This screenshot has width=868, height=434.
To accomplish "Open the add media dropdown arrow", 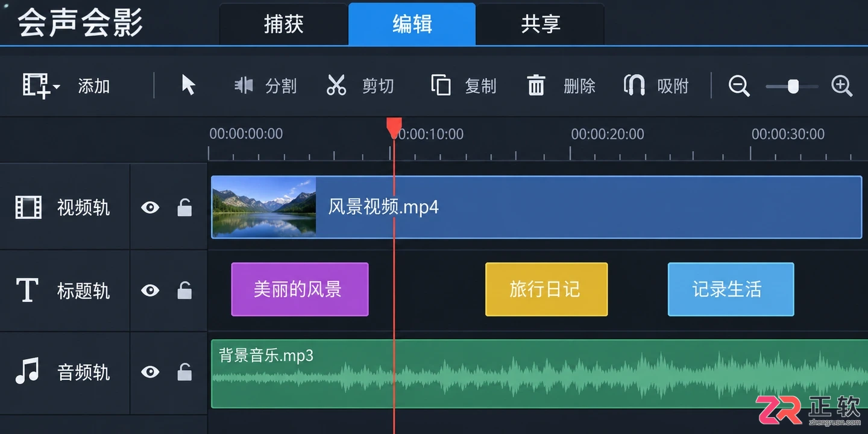I will click(x=57, y=87).
